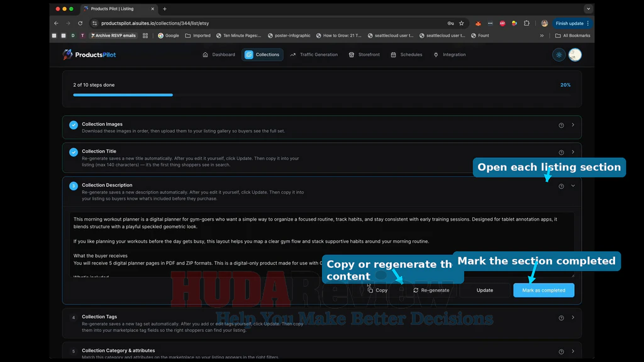Open the apps grid icon in bookmarks bar

click(x=145, y=36)
